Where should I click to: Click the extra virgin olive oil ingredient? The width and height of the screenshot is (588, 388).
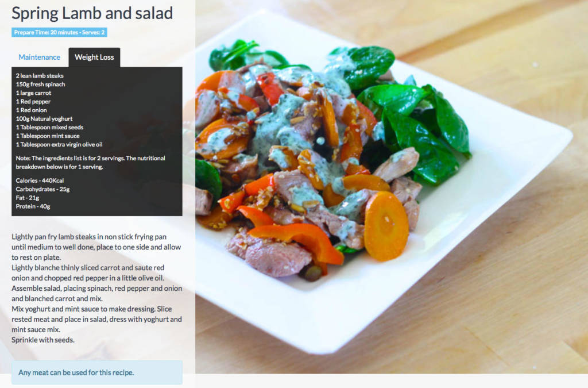pos(59,144)
